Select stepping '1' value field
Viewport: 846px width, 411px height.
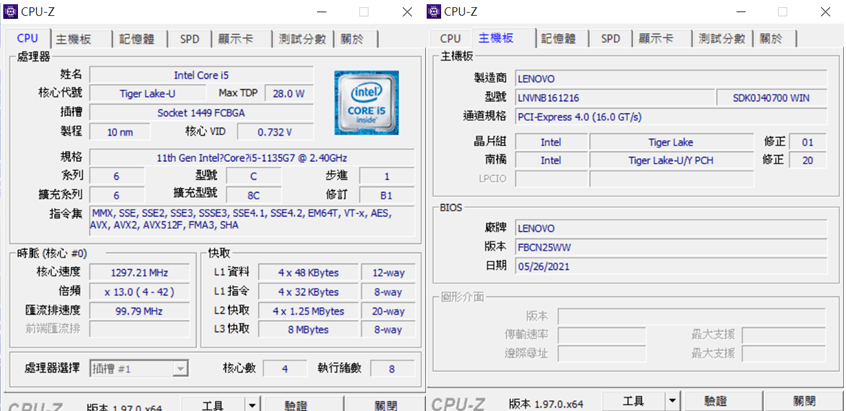pyautogui.click(x=387, y=176)
